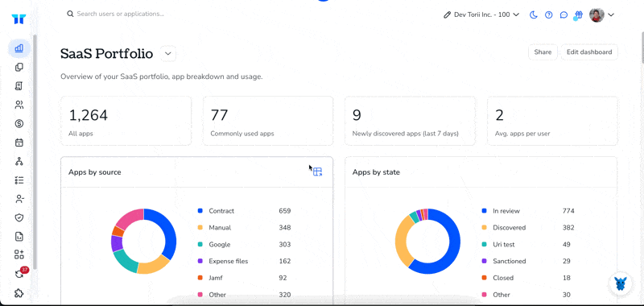Open the 77 Commonly used apps card
Image resolution: width=644 pixels, height=306 pixels.
click(x=268, y=121)
